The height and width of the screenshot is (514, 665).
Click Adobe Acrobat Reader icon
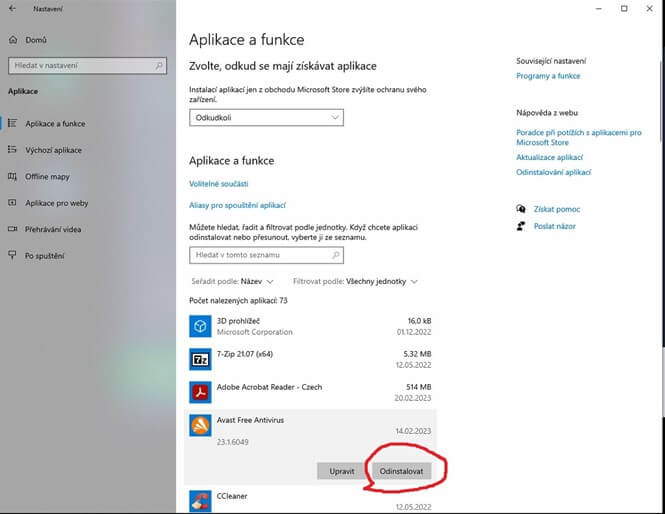(x=200, y=392)
